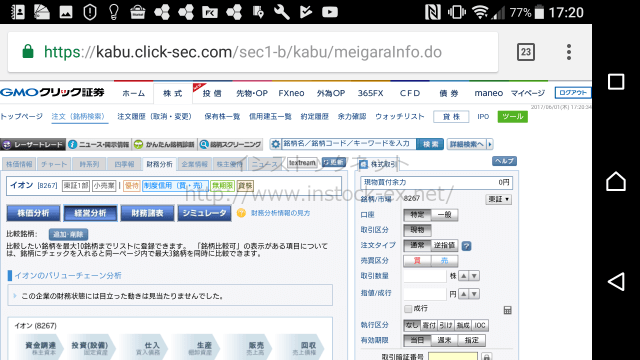This screenshot has width=640, height=360.
Task: Click the 検索 search button
Action: point(430,144)
